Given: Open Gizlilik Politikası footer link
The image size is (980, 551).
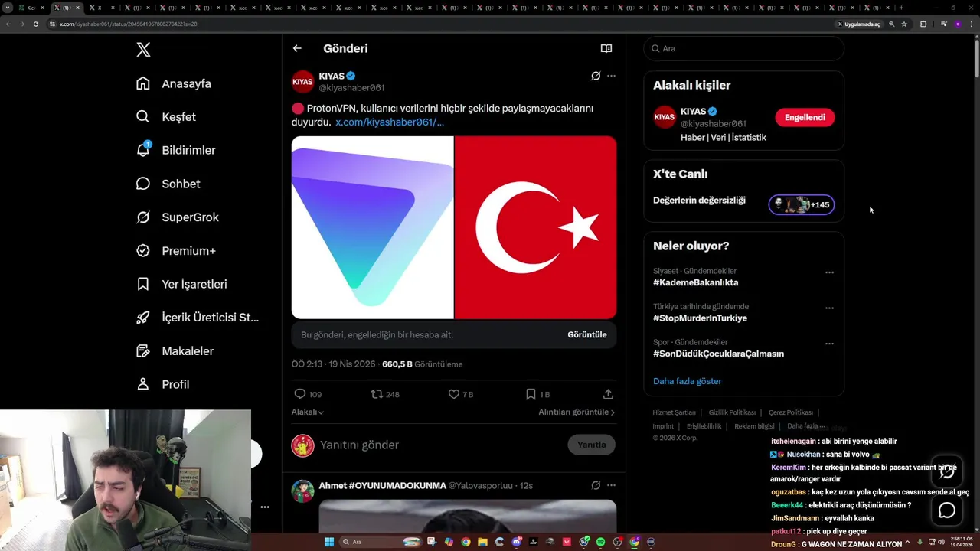Looking at the screenshot, I should coord(732,412).
